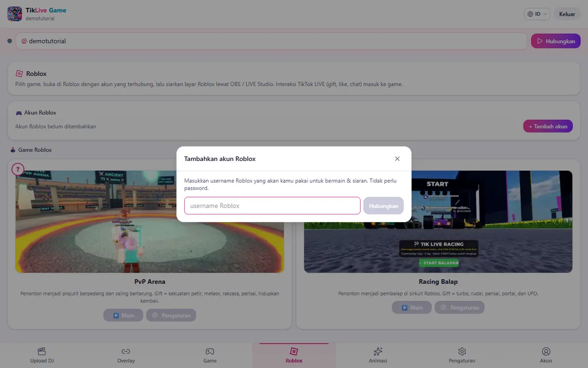This screenshot has height=368, width=588.
Task: Select the Roblox bottom tab
Action: (x=294, y=356)
